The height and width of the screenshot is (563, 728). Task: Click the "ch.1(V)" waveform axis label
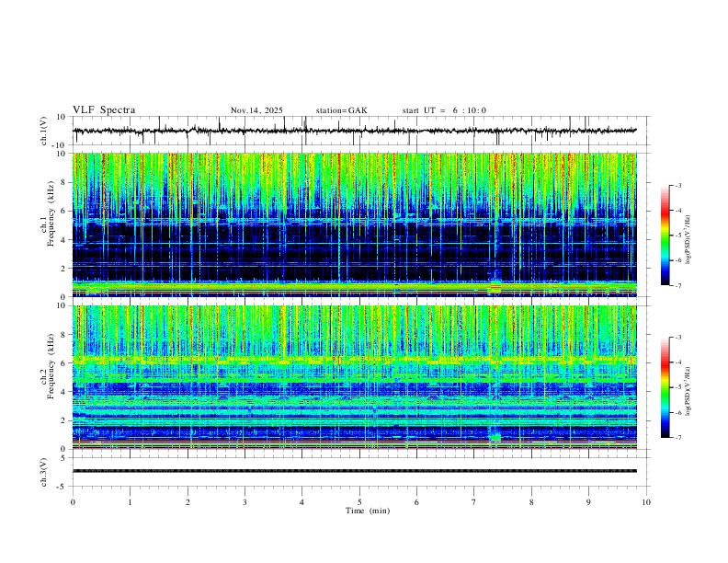click(44, 131)
